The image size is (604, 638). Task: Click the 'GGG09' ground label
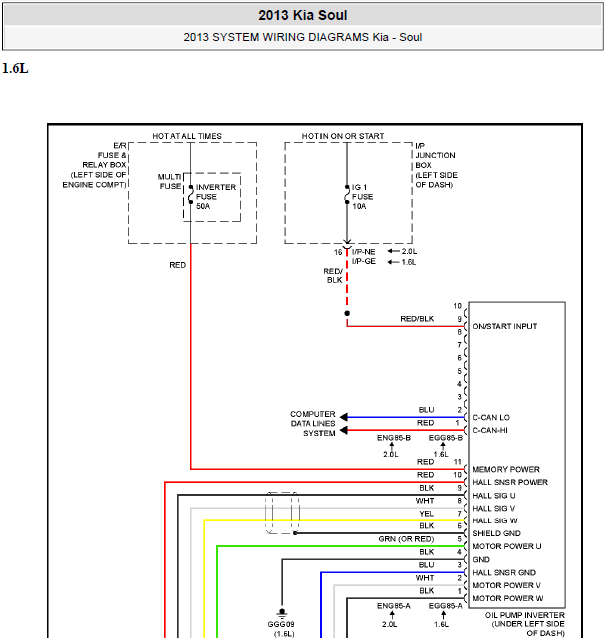click(281, 624)
